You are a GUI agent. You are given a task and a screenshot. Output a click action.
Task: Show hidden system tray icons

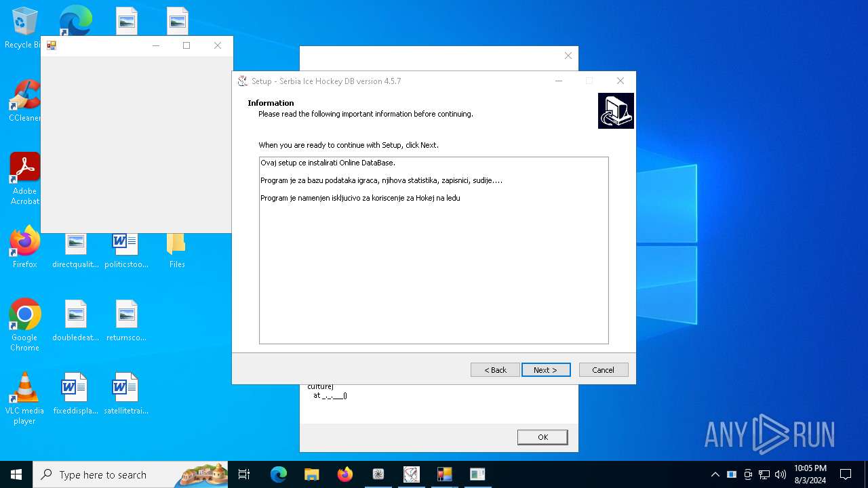[x=715, y=474]
